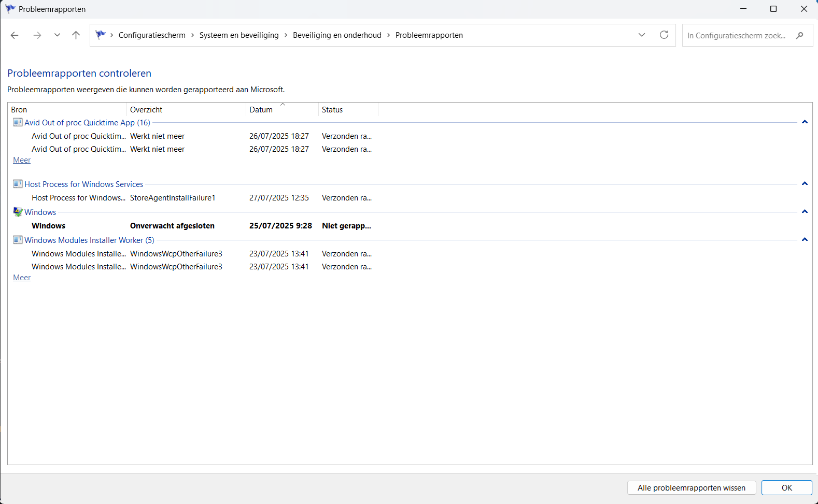Go back with the left arrow
818x504 pixels.
point(15,35)
